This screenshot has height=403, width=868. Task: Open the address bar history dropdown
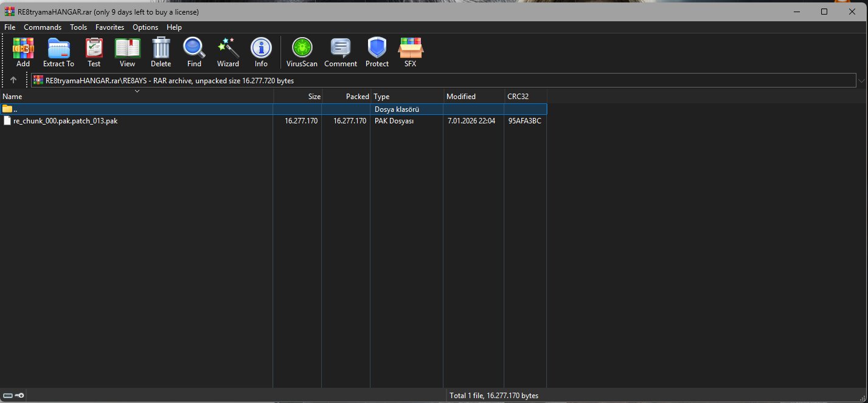861,80
